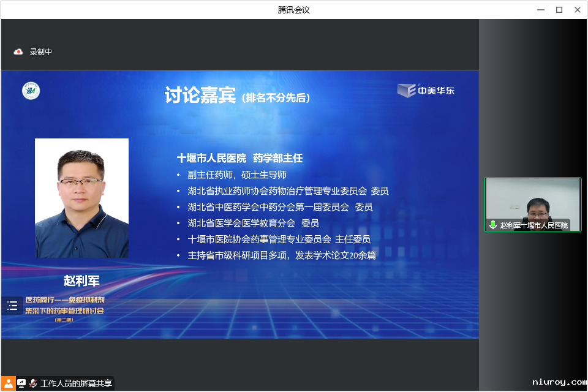This screenshot has width=588, height=392.
Task: Click the round hospital logo on slide
Action: click(31, 91)
